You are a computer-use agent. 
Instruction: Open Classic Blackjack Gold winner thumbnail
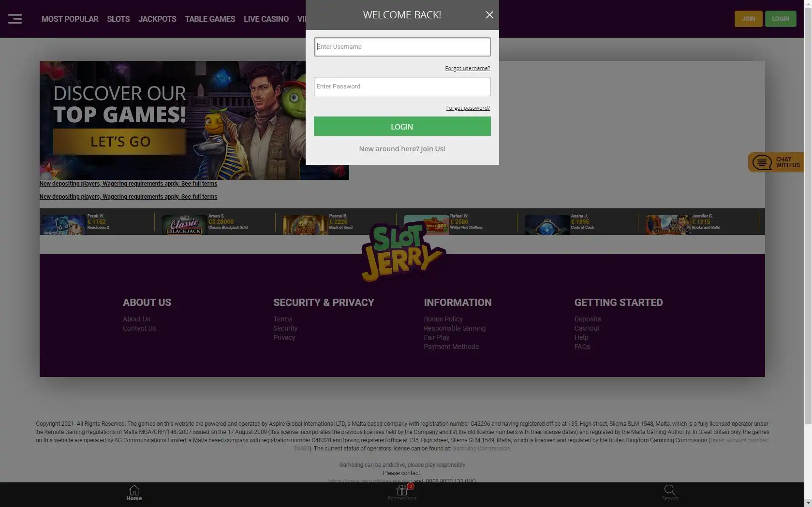pos(184,225)
